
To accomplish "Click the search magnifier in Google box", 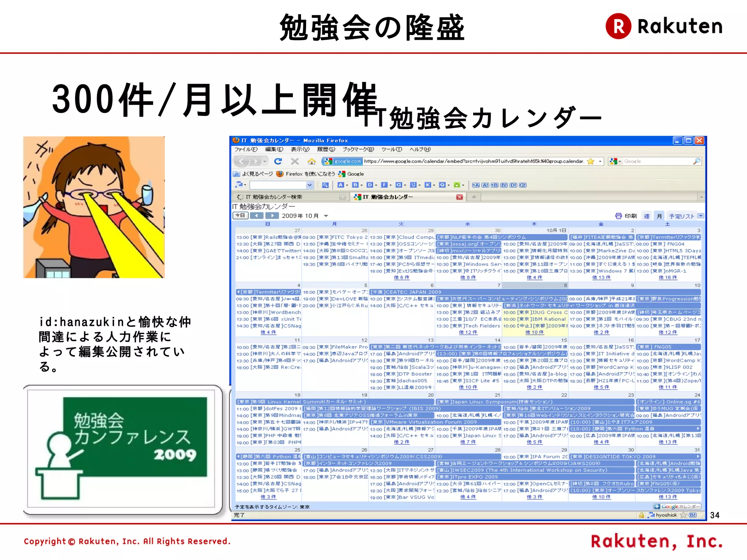I will click(x=696, y=161).
